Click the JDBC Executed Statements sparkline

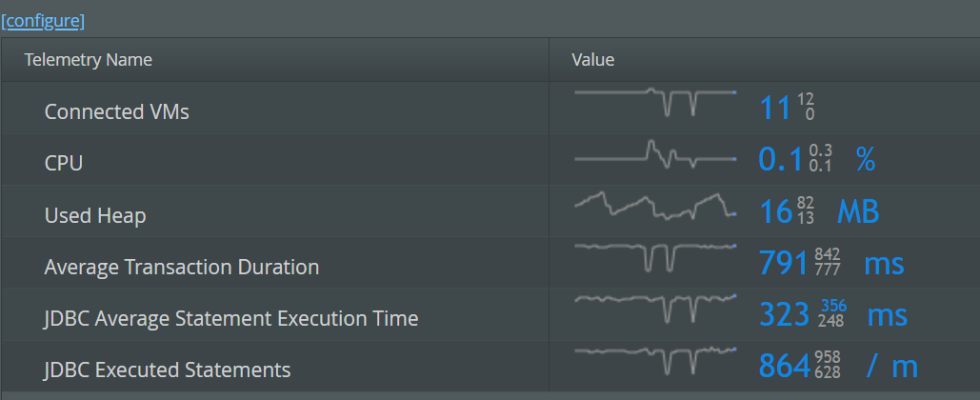pos(655,360)
